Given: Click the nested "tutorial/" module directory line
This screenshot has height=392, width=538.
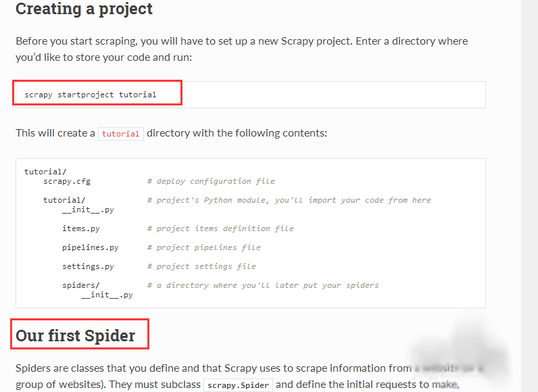Looking at the screenshot, I should [x=64, y=200].
